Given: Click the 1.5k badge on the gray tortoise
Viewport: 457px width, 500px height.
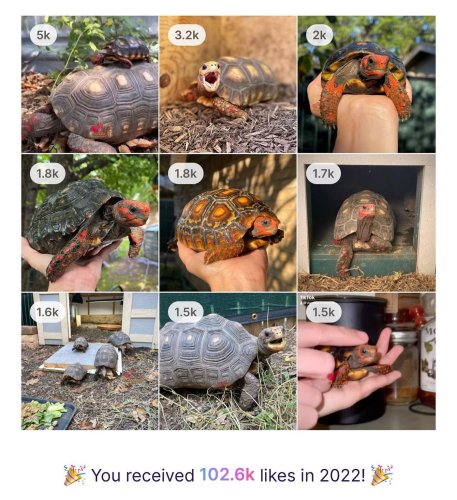Looking at the screenshot, I should (x=185, y=312).
